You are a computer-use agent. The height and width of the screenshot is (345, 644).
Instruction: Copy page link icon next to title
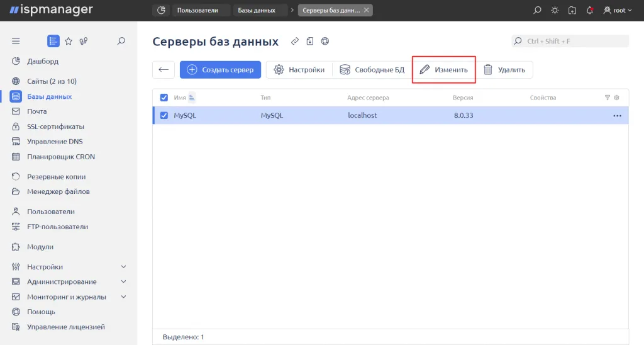click(x=295, y=41)
